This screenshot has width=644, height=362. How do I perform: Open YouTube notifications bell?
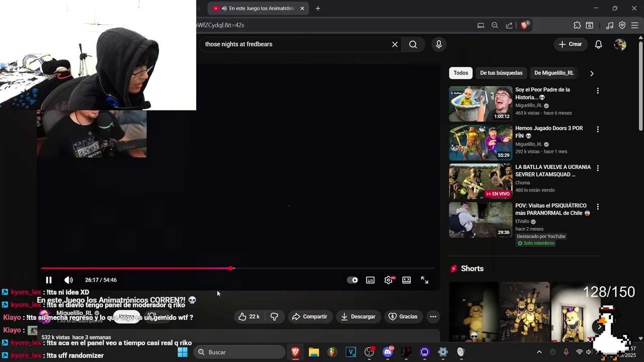[598, 44]
